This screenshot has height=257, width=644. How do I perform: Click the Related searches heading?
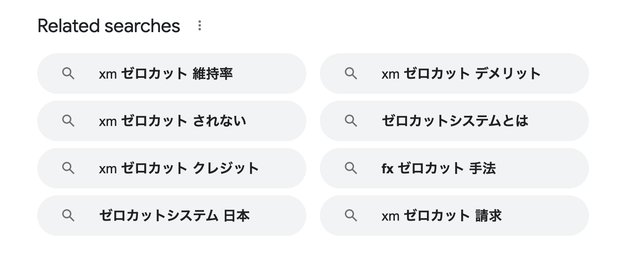click(109, 26)
